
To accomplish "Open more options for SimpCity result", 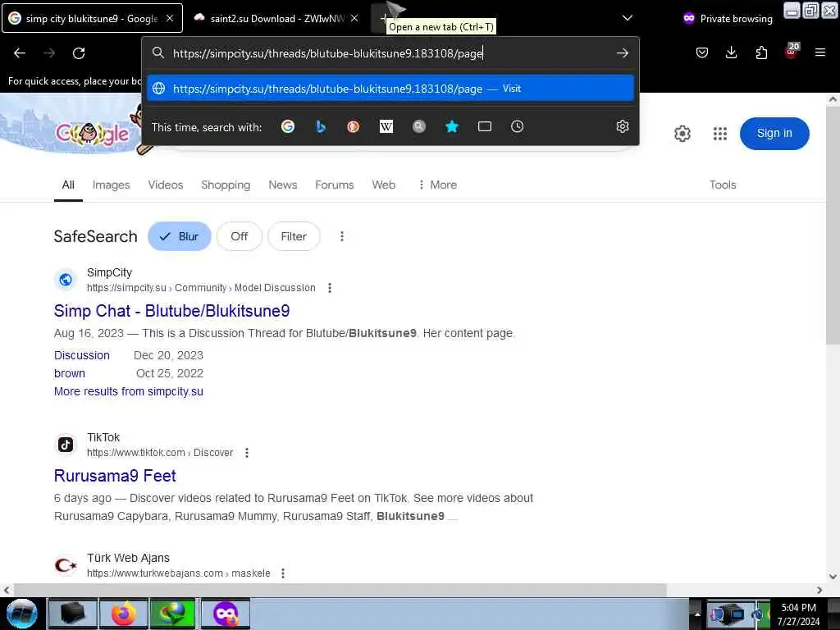I will click(330, 288).
